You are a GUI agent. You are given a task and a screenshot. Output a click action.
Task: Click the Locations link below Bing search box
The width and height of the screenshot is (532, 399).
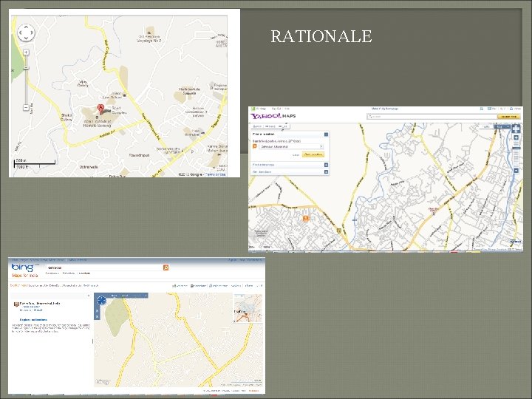pos(84,273)
